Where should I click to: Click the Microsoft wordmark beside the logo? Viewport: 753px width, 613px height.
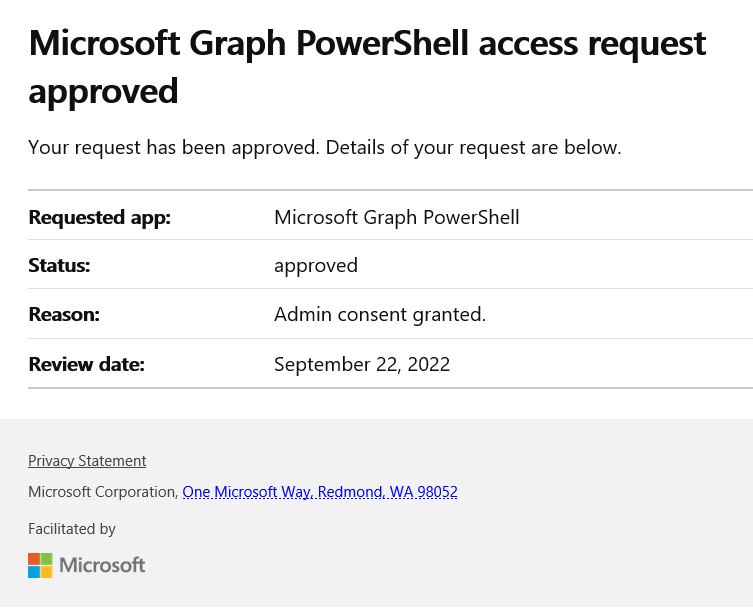[x=102, y=565]
